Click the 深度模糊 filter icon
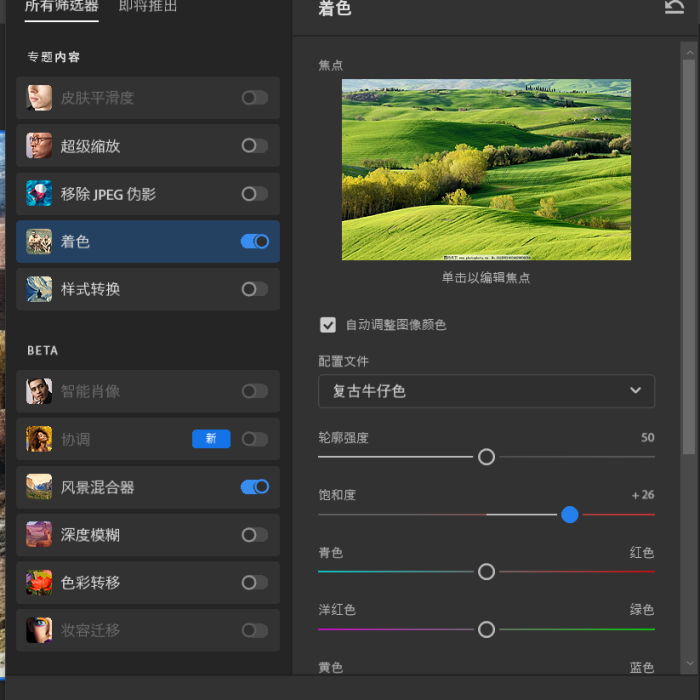This screenshot has width=700, height=700. tap(39, 535)
